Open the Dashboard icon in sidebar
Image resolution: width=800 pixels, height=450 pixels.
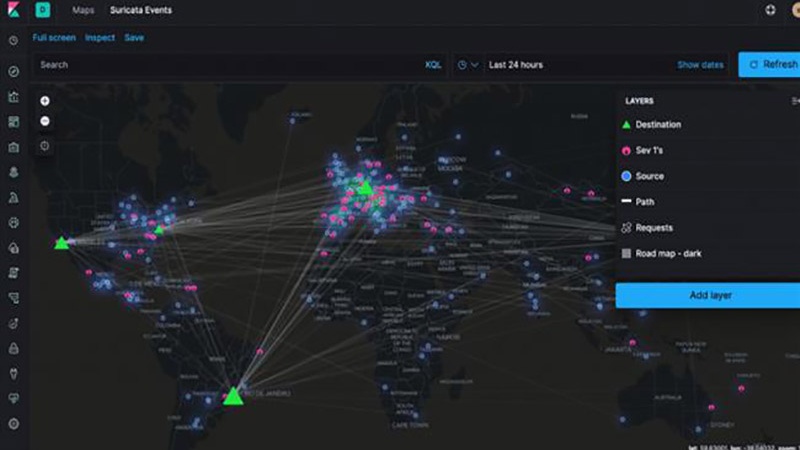point(14,122)
